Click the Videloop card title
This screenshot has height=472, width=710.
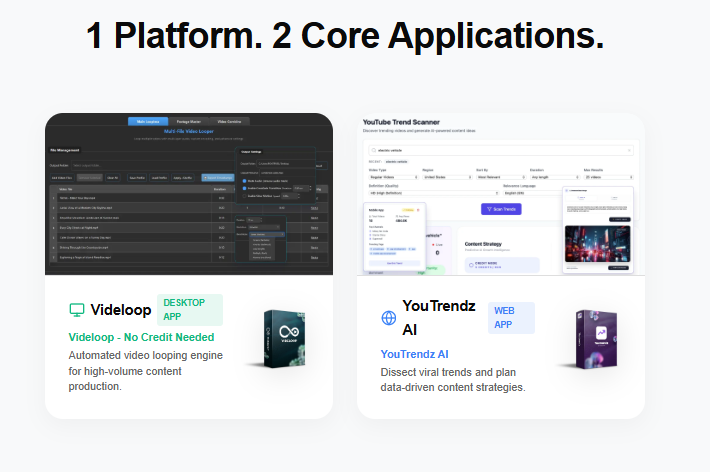(x=121, y=310)
